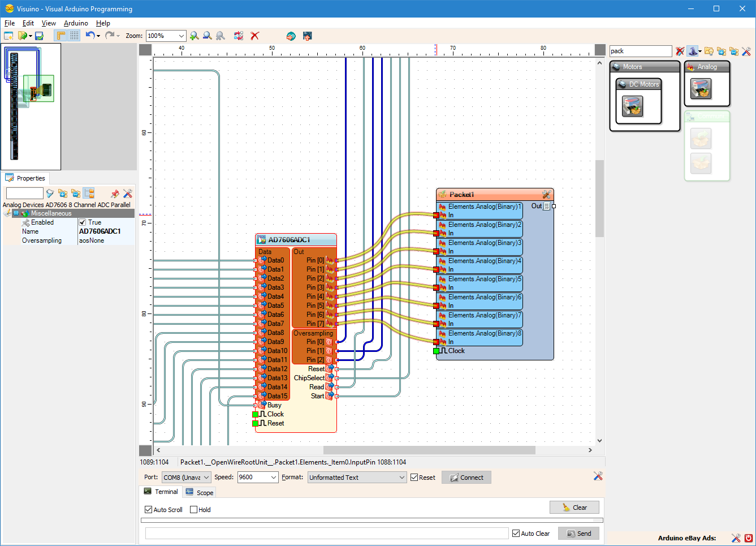Viewport: 756px width, 546px height.
Task: Switch to the Scope tab
Action: point(199,492)
